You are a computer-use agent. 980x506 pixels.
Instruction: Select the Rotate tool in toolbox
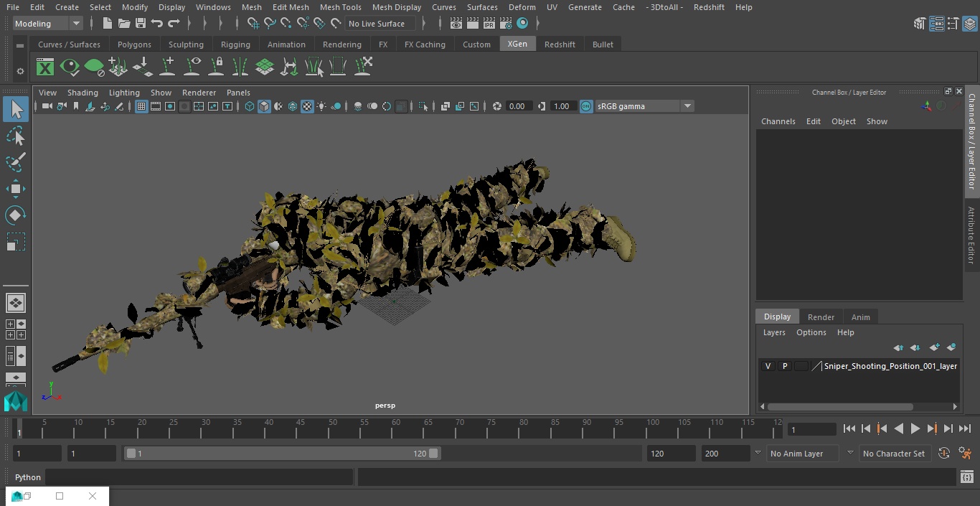point(16,215)
